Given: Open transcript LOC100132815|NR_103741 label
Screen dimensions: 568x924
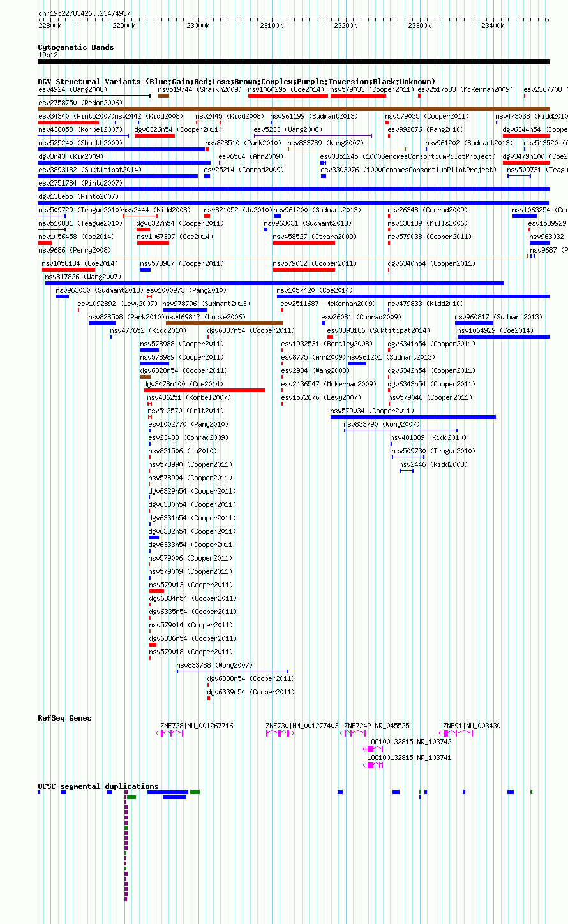Looking at the screenshot, I should tap(409, 758).
